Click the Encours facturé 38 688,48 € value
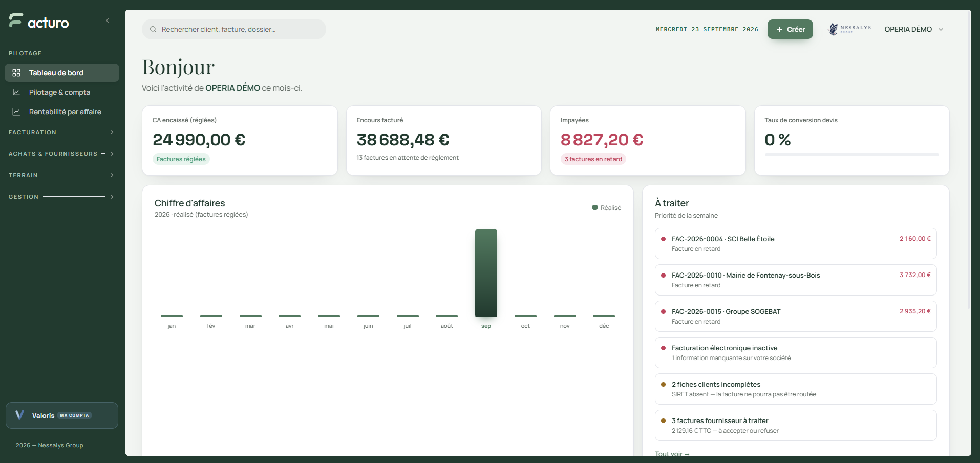This screenshot has width=980, height=463. coord(403,139)
